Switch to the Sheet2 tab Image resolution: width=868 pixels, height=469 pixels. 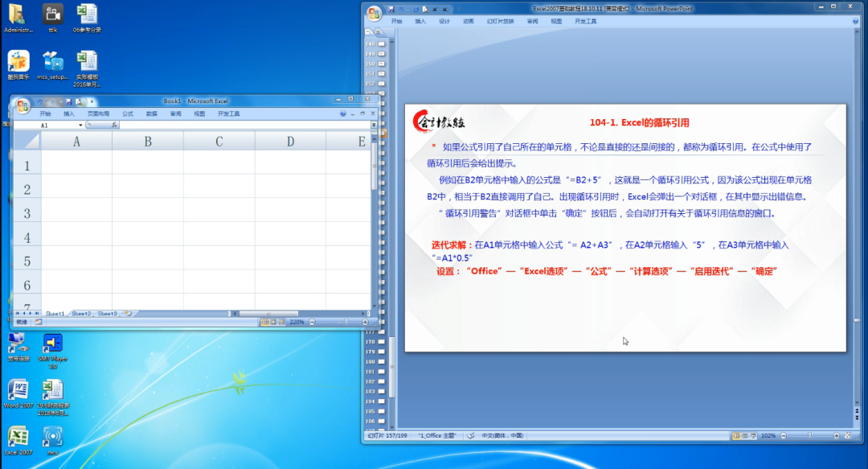coord(81,314)
